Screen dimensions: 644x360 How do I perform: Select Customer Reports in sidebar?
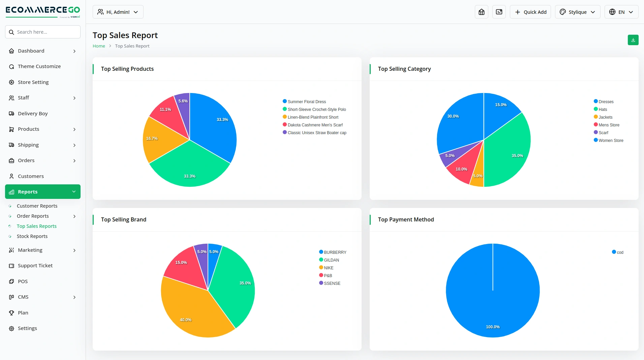[x=37, y=206]
